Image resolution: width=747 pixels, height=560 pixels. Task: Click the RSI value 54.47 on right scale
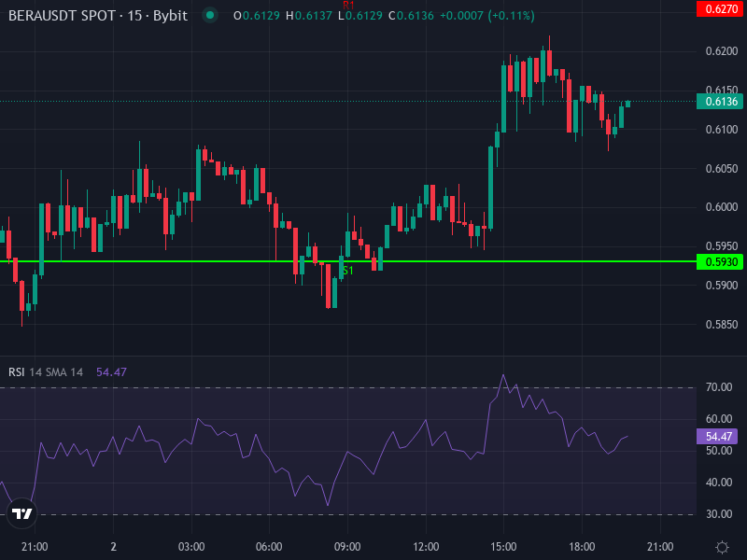717,435
